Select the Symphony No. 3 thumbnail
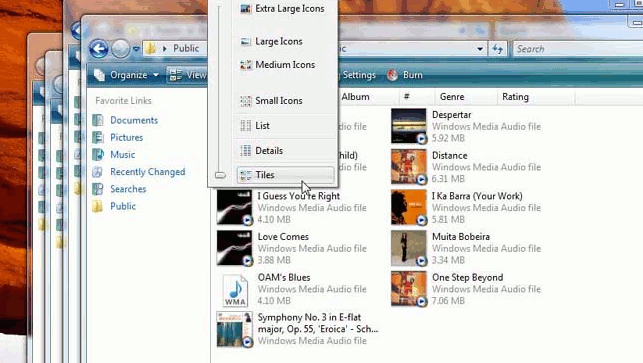The height and width of the screenshot is (363, 643). point(235,329)
